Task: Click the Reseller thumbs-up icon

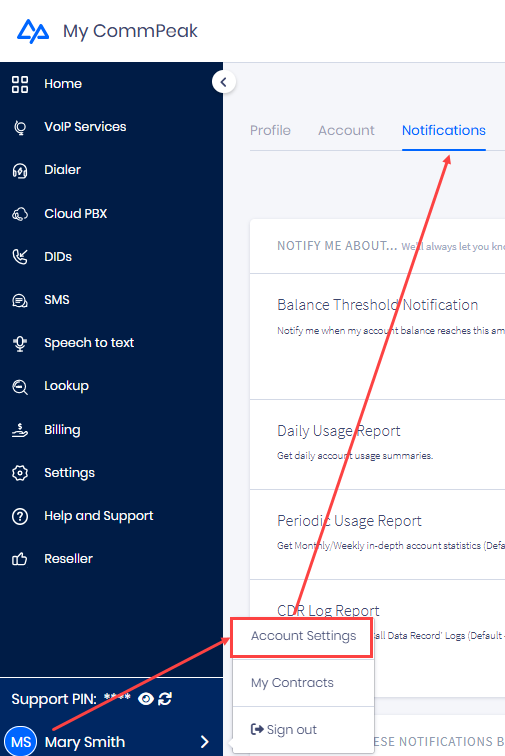Action: [x=20, y=559]
